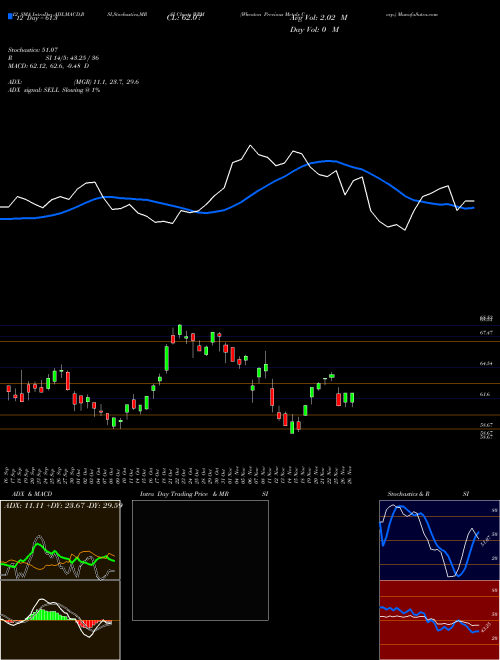The width and height of the screenshot is (500, 660).
Task: Click the 'Intra Day Trading Price & MR' heading
Action: tap(184, 494)
